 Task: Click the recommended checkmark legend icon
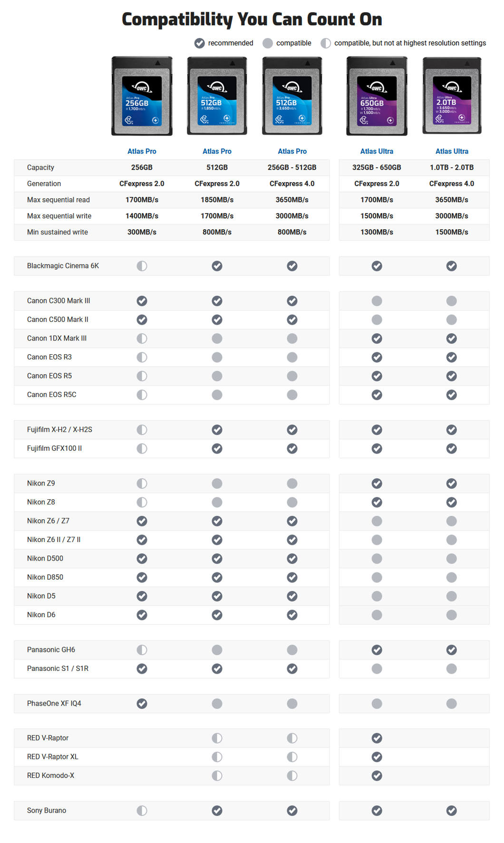pos(200,43)
